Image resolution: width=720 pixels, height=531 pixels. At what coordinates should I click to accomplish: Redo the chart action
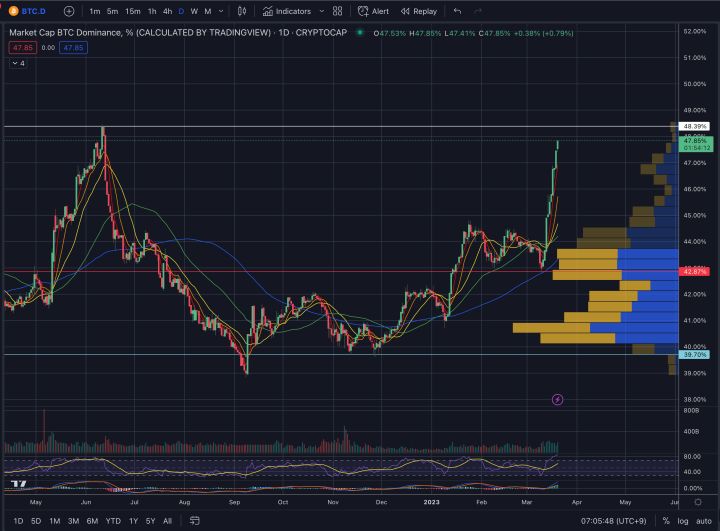click(478, 11)
